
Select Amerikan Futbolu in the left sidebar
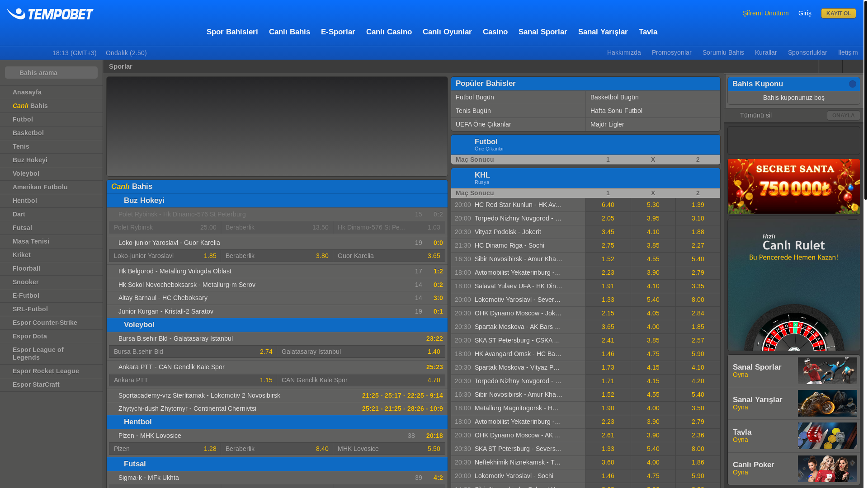pyautogui.click(x=51, y=187)
